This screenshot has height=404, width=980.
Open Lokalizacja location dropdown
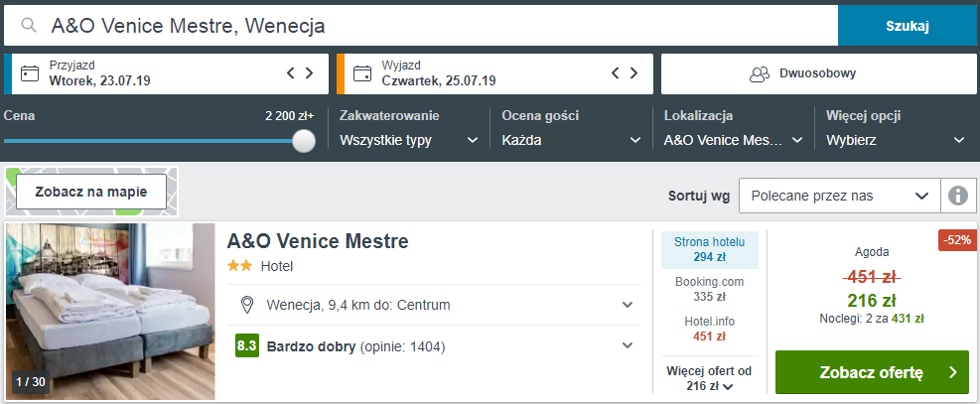pyautogui.click(x=733, y=140)
